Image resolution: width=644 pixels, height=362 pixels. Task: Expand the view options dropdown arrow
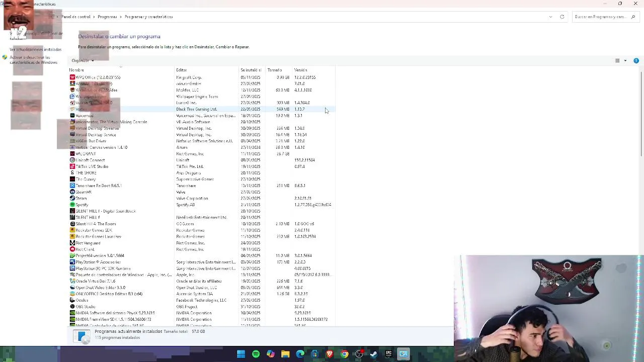click(x=625, y=61)
